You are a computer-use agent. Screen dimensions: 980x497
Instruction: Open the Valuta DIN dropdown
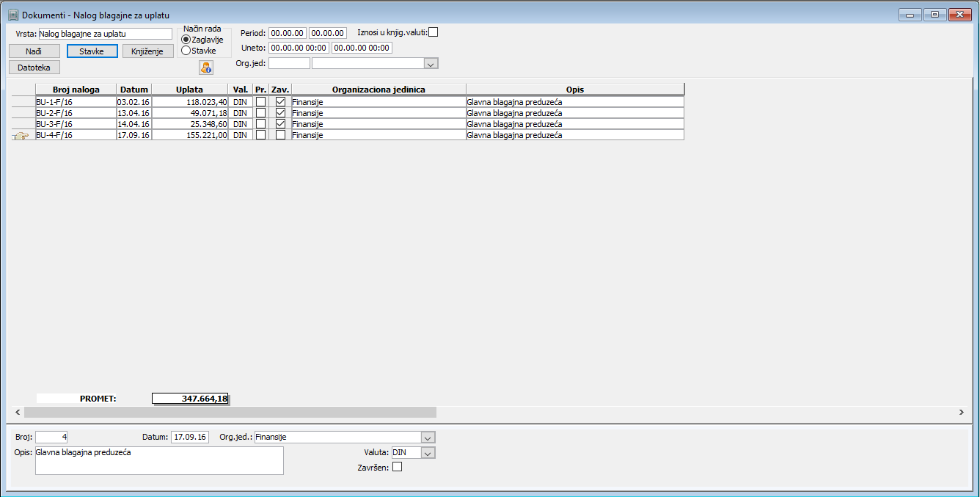pos(428,453)
